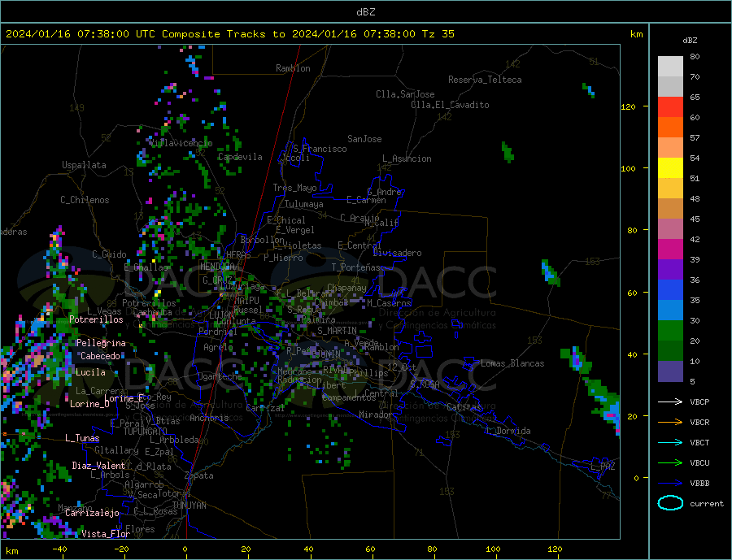Click the Cabecedo label
Viewport: 732px width, 560px height.
pos(100,356)
